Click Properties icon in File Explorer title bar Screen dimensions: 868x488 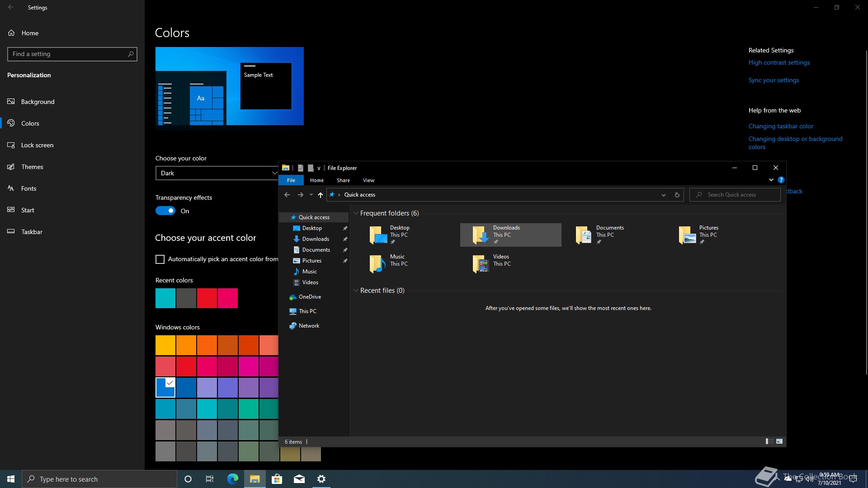300,168
